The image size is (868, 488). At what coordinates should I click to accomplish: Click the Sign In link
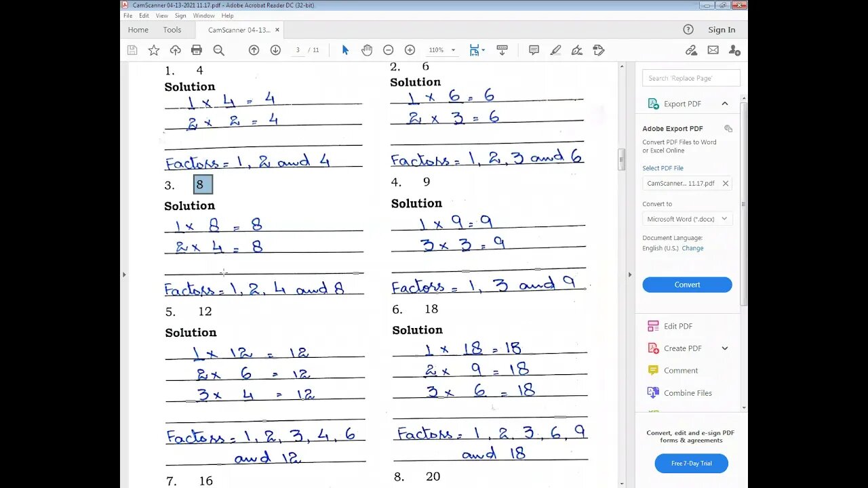722,30
